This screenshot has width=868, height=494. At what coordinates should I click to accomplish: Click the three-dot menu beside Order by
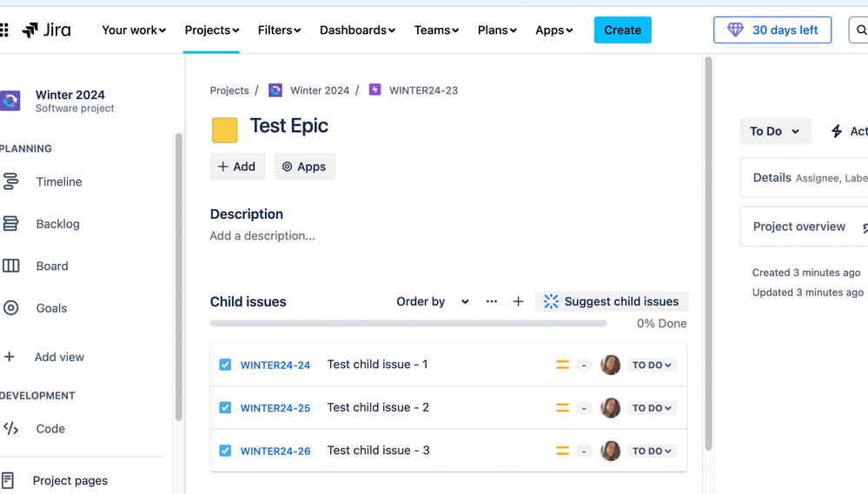pyautogui.click(x=492, y=302)
